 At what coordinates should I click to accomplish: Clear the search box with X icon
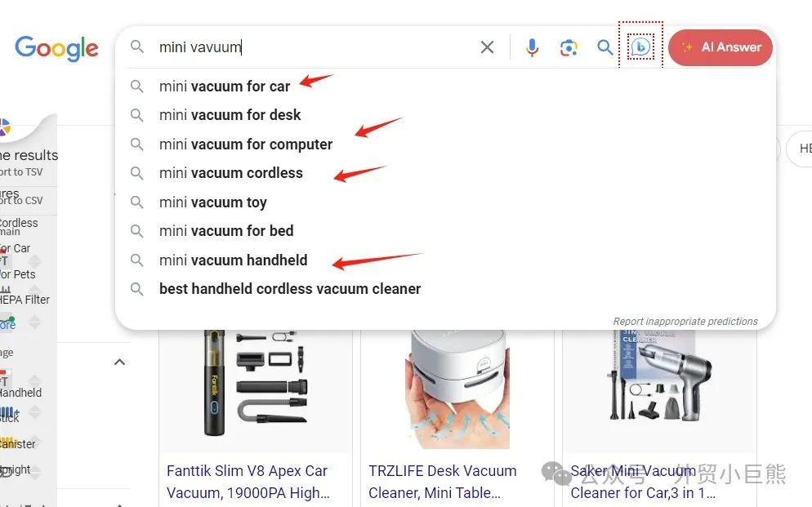[x=487, y=47]
